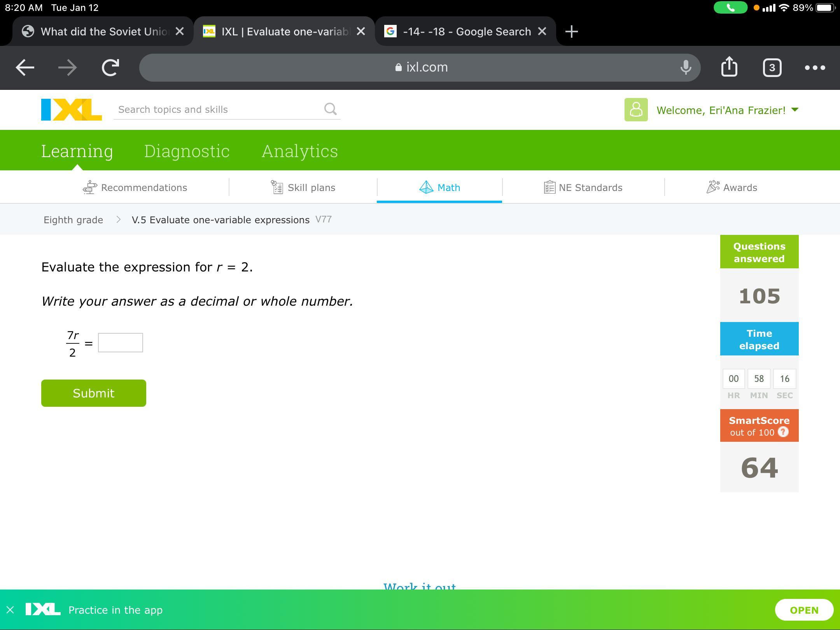Image resolution: width=840 pixels, height=630 pixels.
Task: Select the Skill plans section
Action: 303,187
